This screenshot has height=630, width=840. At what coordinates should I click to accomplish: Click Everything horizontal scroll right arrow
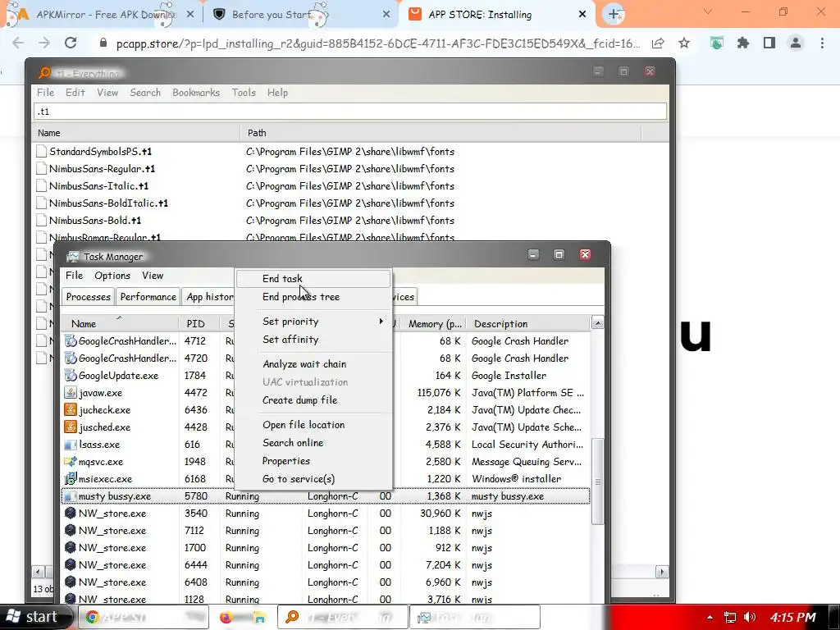coord(662,572)
